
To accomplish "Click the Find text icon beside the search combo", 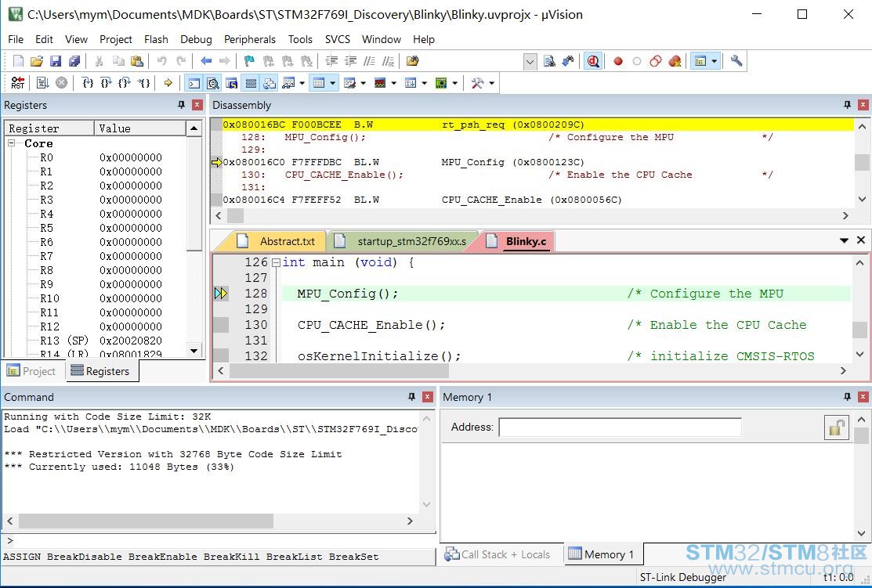I will pos(549,61).
